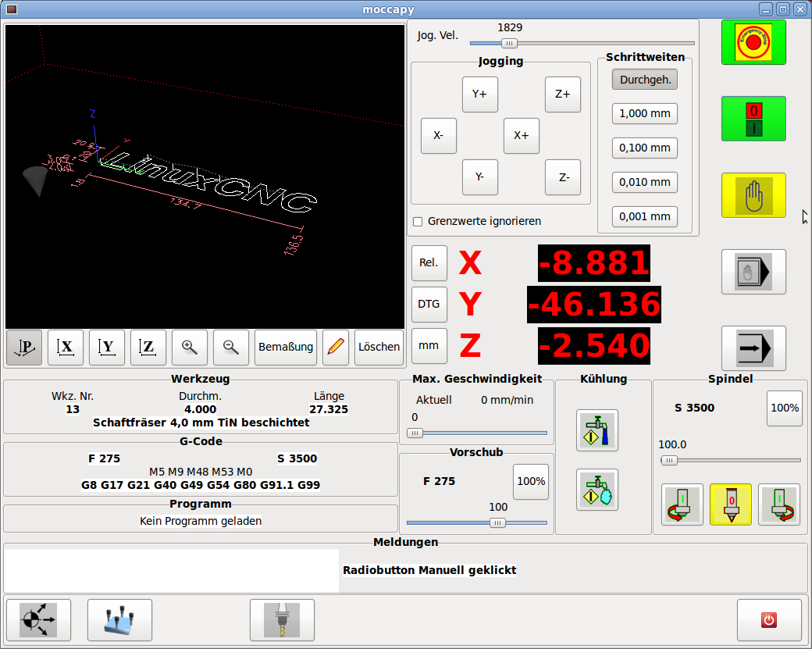The image size is (812, 649).
Task: Click the tool length value 27.325
Action: pyautogui.click(x=329, y=410)
